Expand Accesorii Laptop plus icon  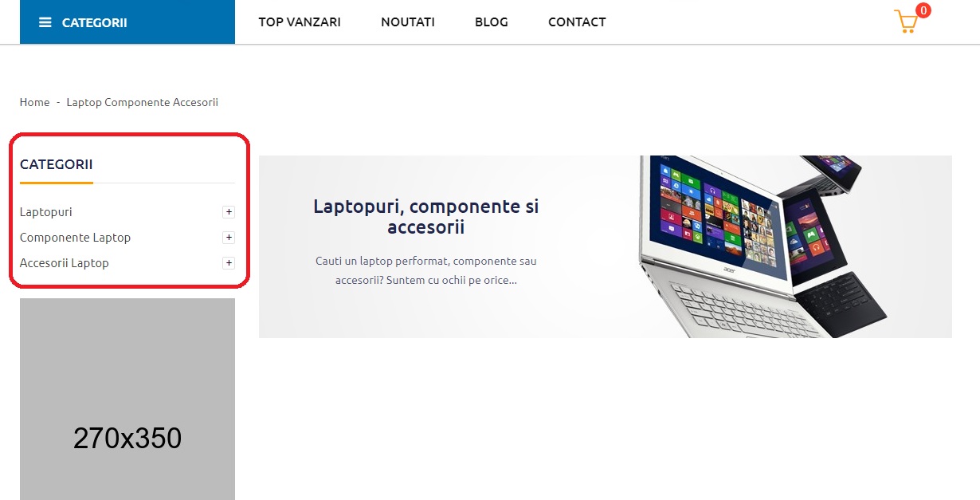(229, 263)
